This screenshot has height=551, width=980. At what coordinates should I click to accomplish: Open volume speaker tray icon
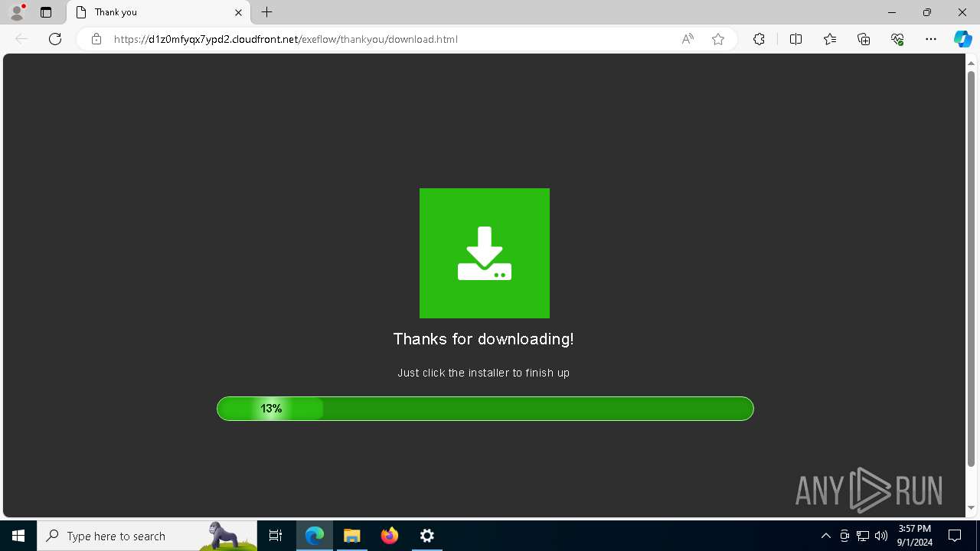(881, 536)
